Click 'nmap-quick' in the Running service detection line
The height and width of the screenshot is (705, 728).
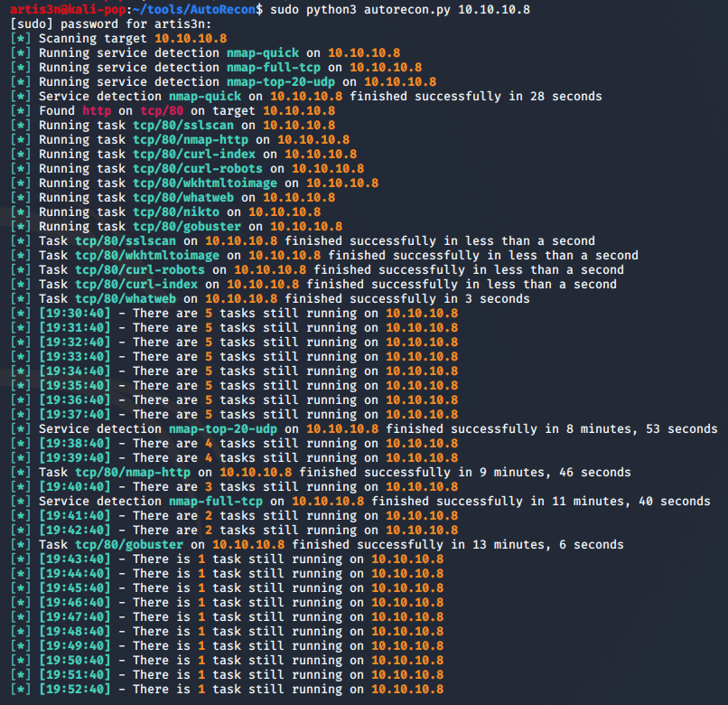tap(263, 52)
